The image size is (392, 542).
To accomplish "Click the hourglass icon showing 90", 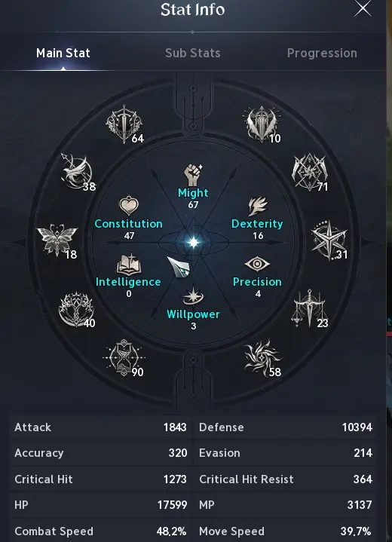I will click(x=124, y=357).
